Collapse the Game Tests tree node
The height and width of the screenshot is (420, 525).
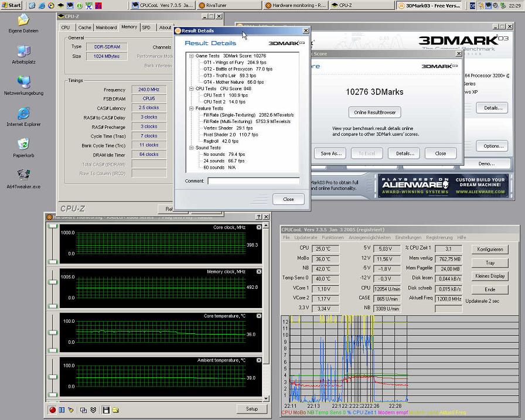(192, 56)
